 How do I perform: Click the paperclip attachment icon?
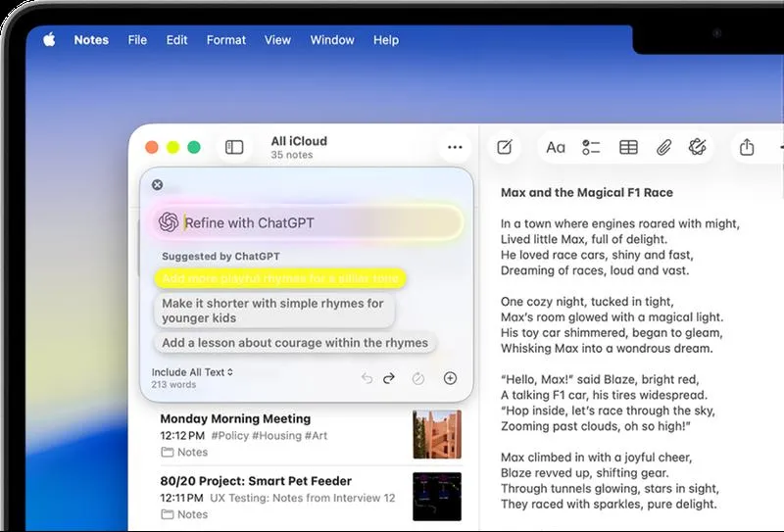point(663,148)
